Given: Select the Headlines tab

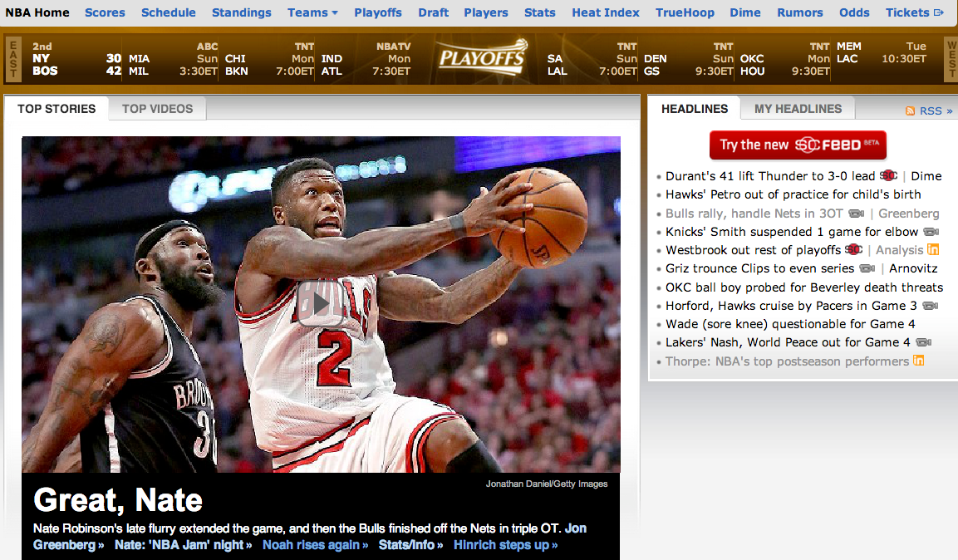Looking at the screenshot, I should (695, 109).
